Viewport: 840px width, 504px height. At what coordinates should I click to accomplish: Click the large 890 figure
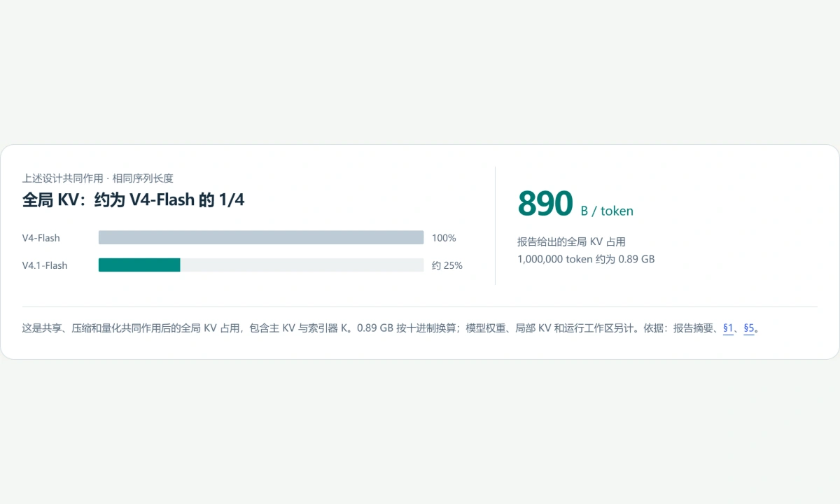pos(545,204)
